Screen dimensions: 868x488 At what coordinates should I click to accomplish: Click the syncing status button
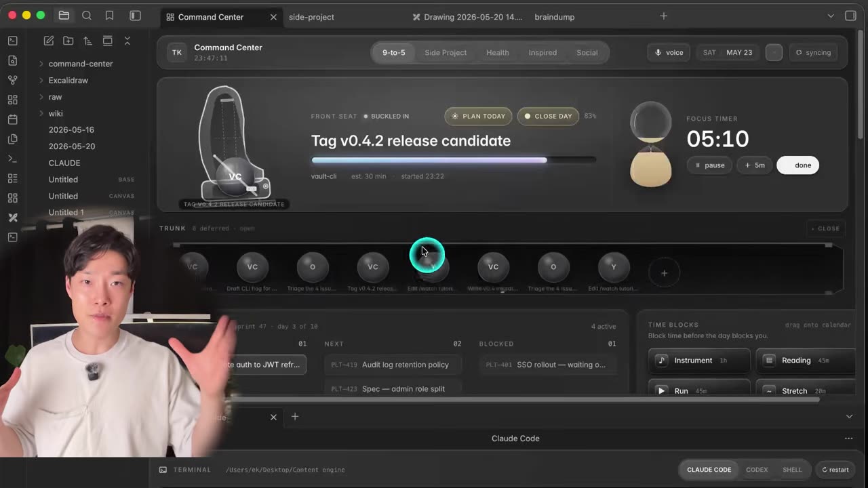point(813,52)
